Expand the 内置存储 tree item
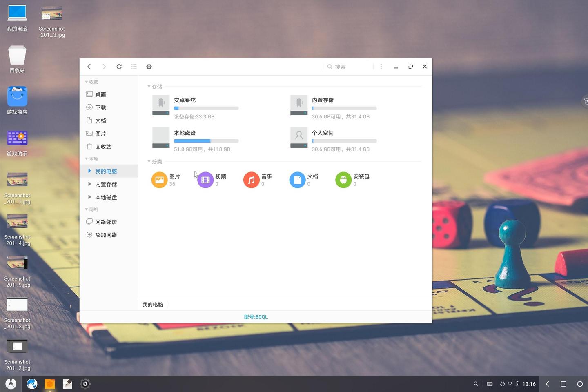 pos(89,184)
